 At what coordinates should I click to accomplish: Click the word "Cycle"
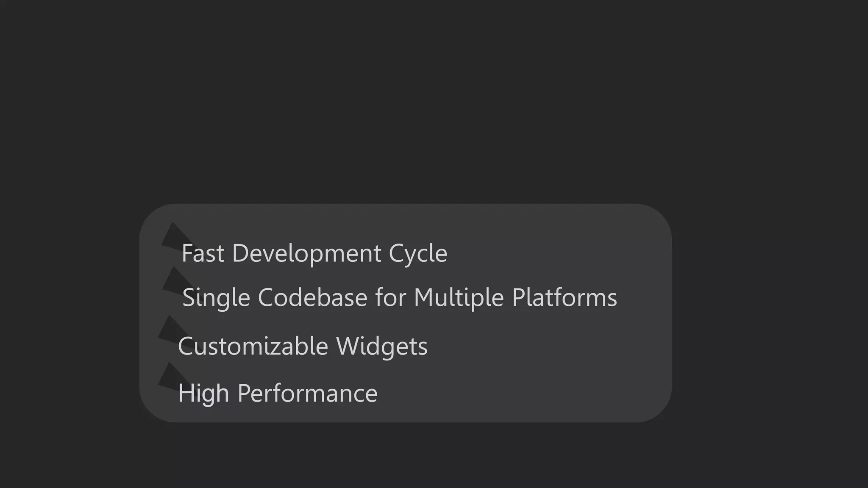(418, 253)
